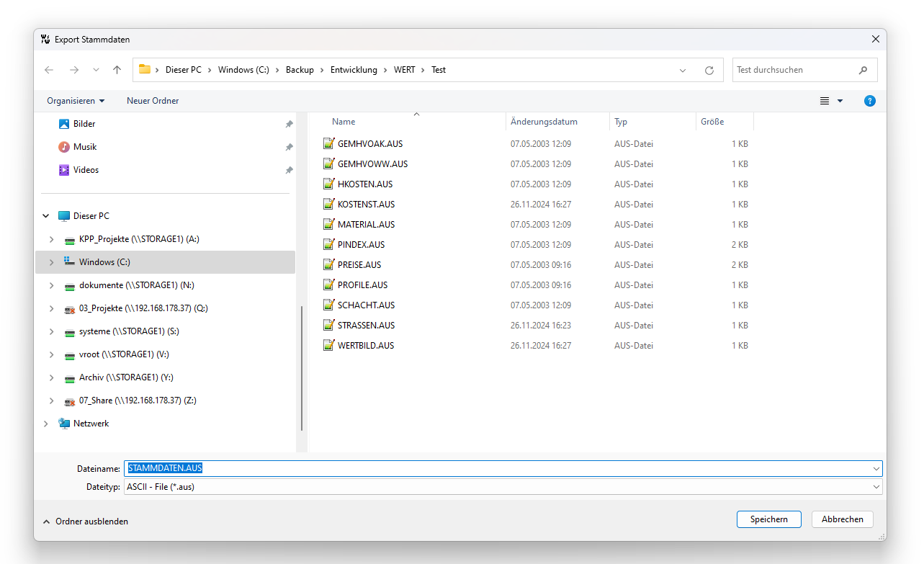Click the Musik folder icon
Viewport: 924px width, 564px height.
click(64, 147)
